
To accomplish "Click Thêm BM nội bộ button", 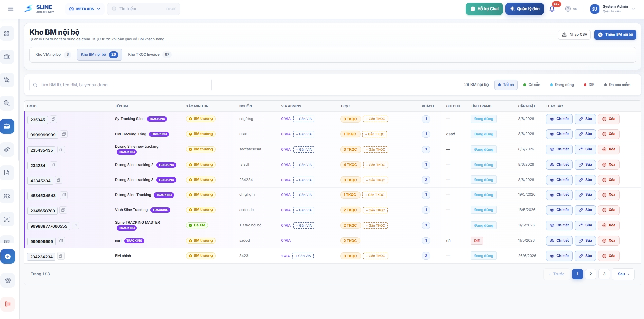I will coord(615,35).
